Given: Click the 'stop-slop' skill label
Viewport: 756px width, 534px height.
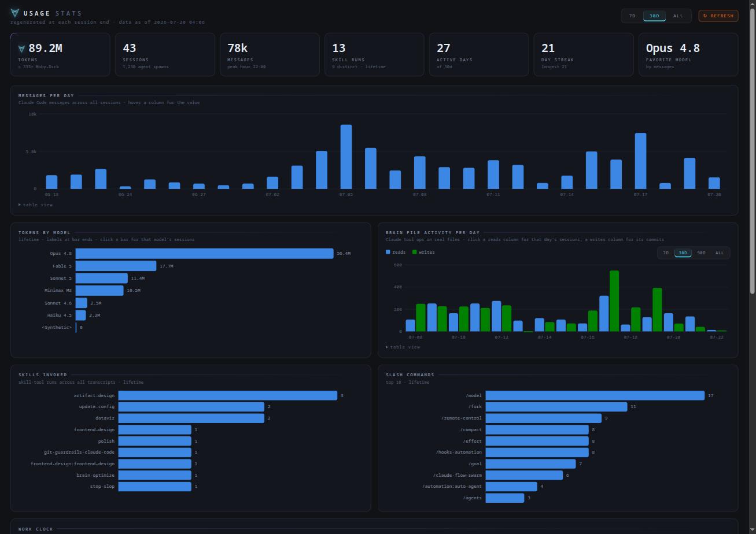Looking at the screenshot, I should point(102,486).
